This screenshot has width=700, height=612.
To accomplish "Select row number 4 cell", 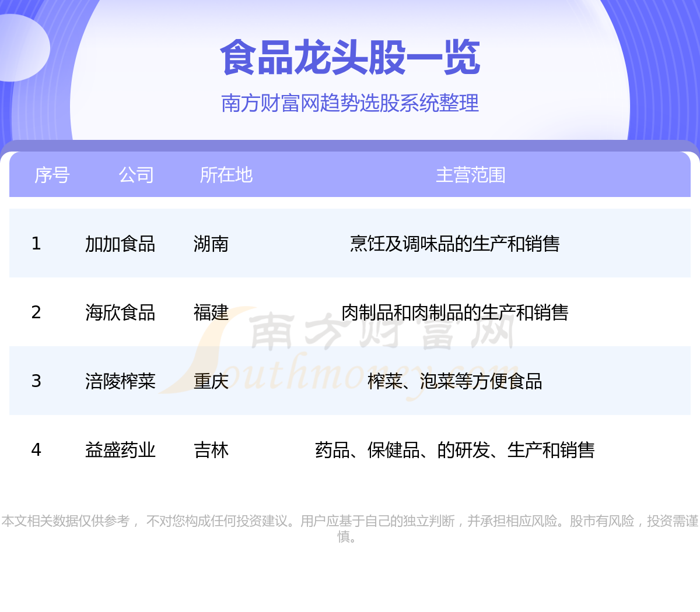I will 36,450.
